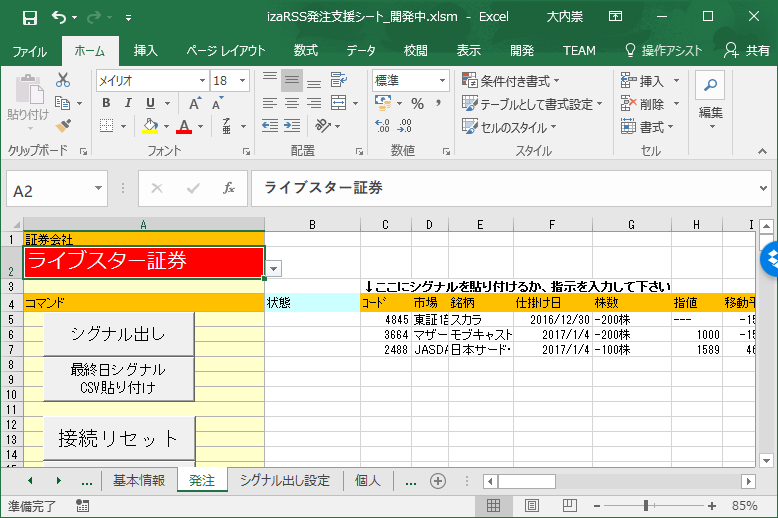Toggle bold formatting
The width and height of the screenshot is (778, 518).
pos(106,103)
